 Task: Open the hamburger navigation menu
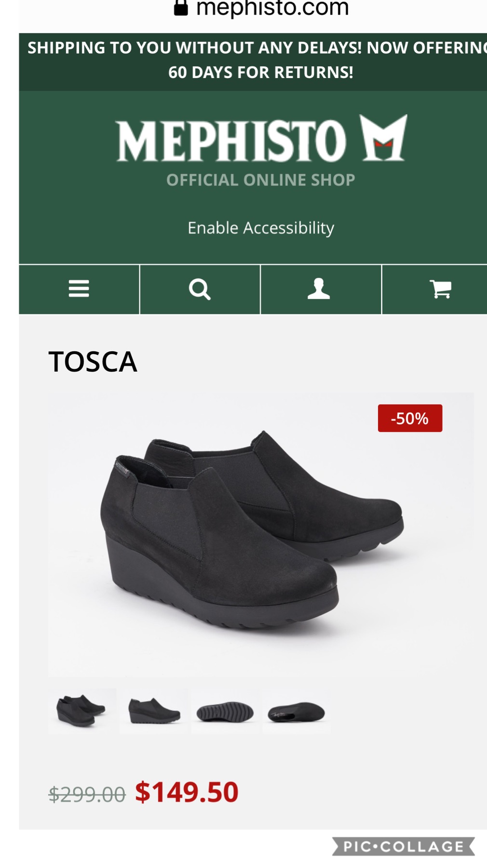pos(79,289)
